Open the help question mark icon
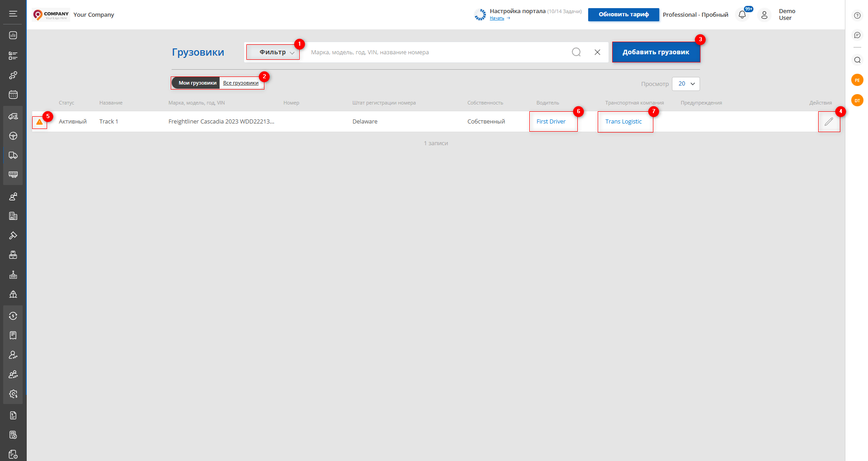 (857, 15)
